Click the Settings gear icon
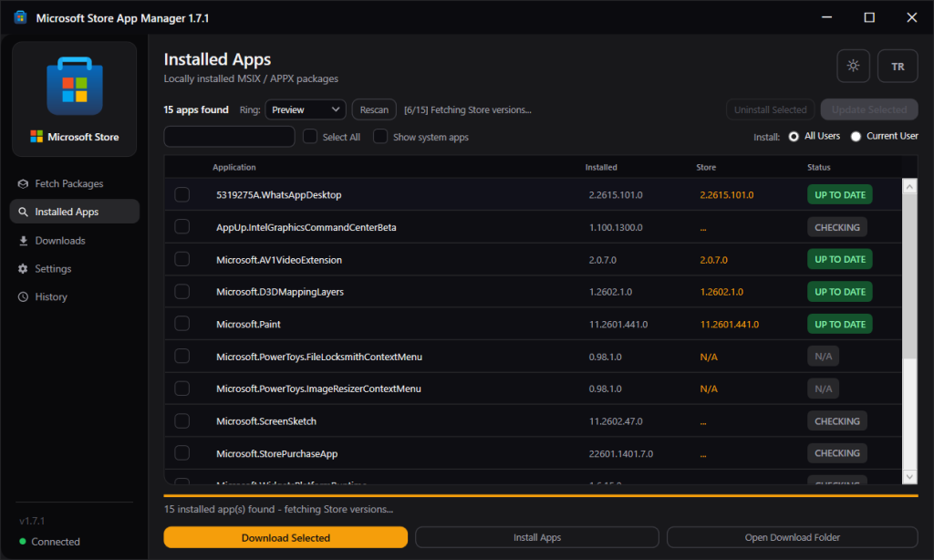 coord(23,269)
